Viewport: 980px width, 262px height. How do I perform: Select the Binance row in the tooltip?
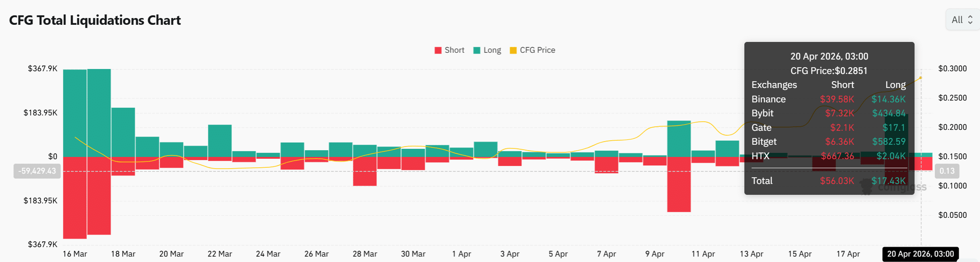click(x=829, y=99)
